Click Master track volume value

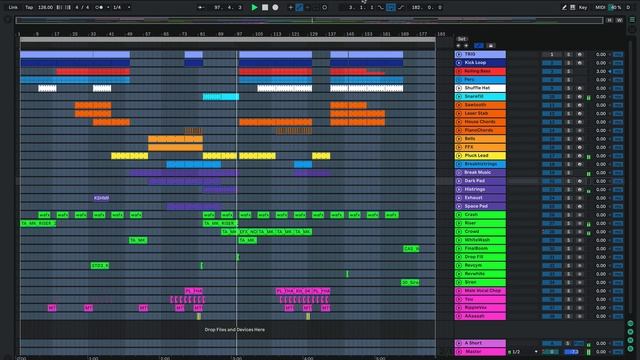(601, 351)
